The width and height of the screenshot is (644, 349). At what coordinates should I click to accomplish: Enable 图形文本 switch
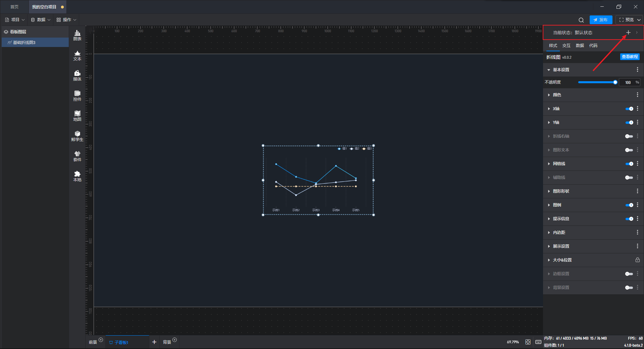coord(629,150)
